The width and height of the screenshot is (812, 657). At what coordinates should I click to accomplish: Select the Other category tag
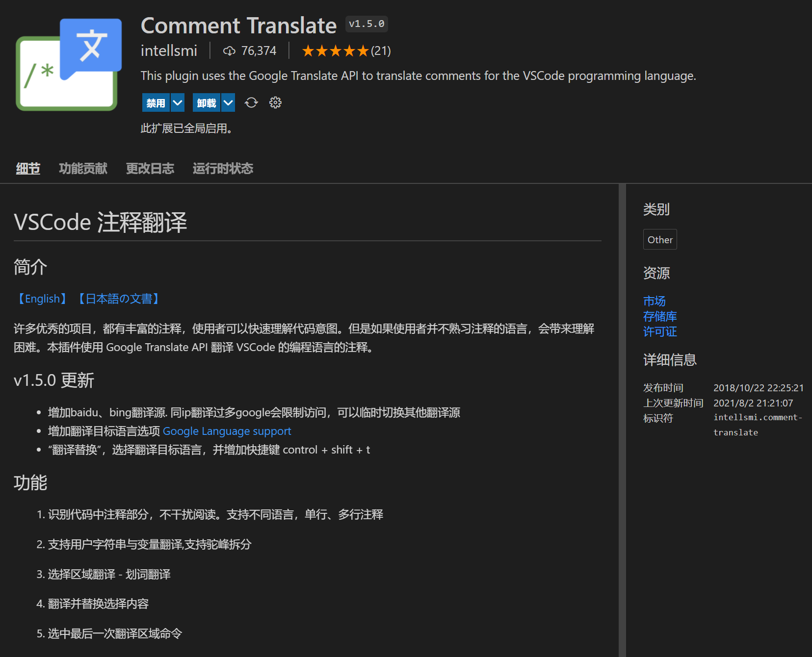pos(659,239)
